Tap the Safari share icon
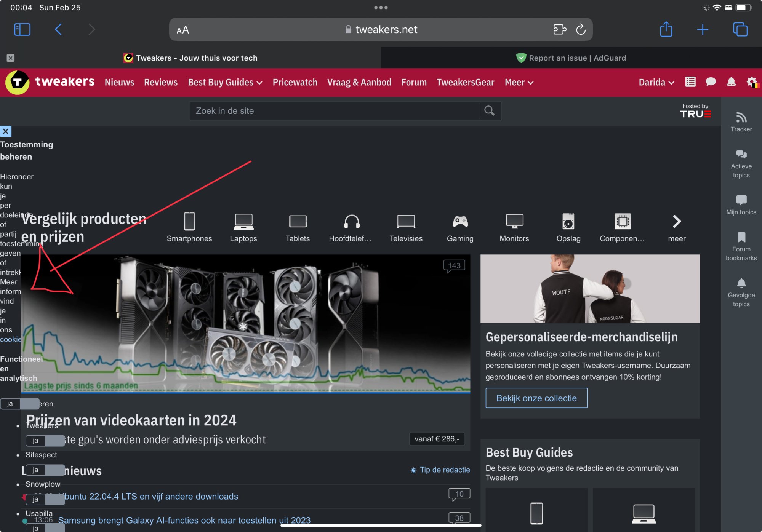The height and width of the screenshot is (532, 762). pos(666,29)
